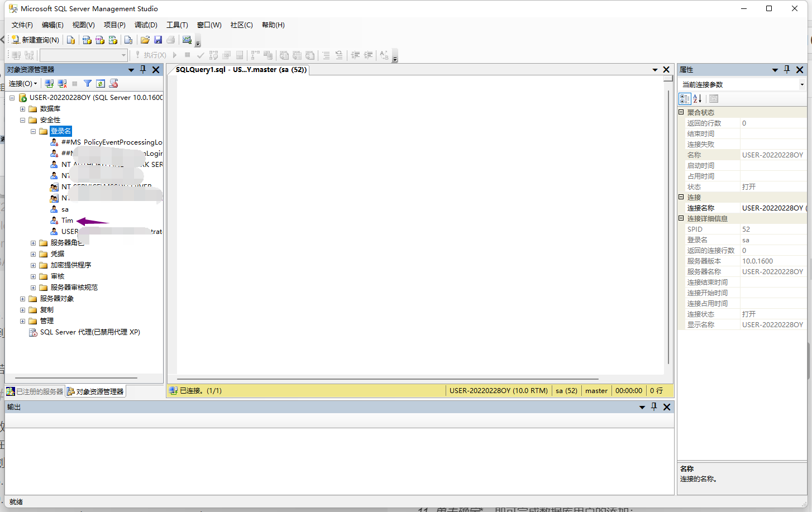
Task: Open the 当前连接参数 dropdown in Properties
Action: (802, 85)
